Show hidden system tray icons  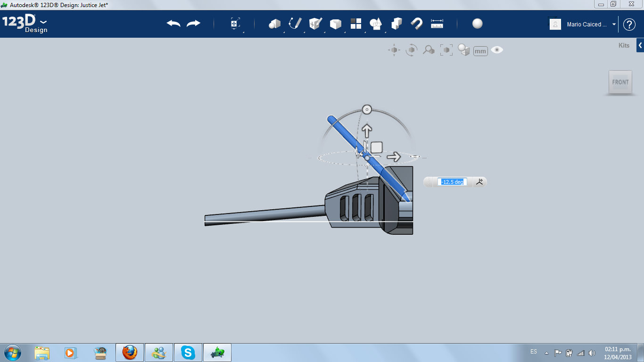coord(546,353)
